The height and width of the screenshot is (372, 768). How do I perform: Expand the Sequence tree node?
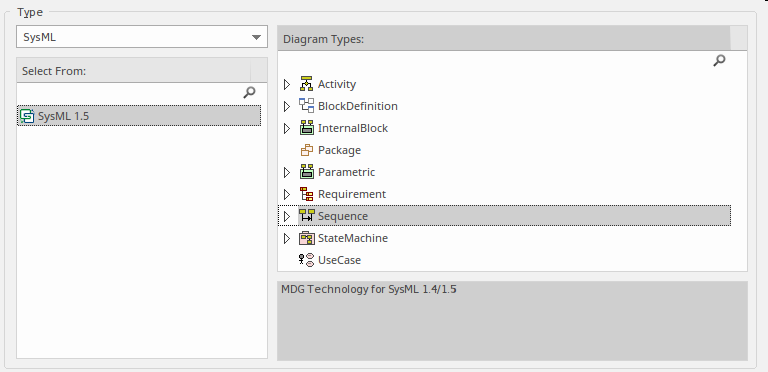tap(287, 216)
